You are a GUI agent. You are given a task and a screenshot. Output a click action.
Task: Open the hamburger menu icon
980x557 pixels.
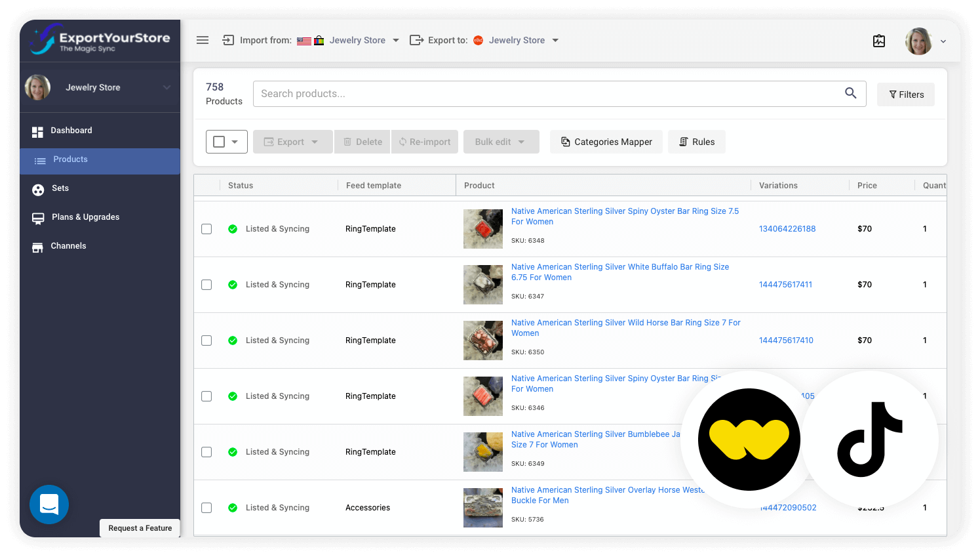click(203, 40)
